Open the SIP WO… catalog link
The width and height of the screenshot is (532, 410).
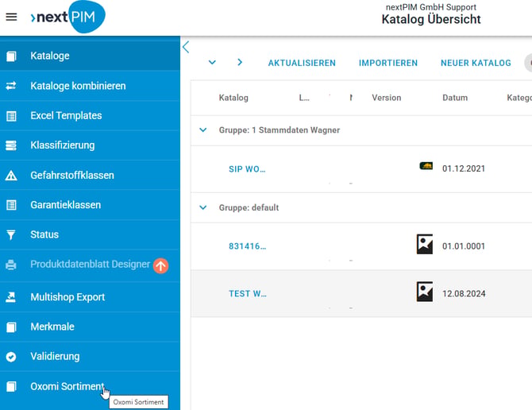tap(247, 169)
